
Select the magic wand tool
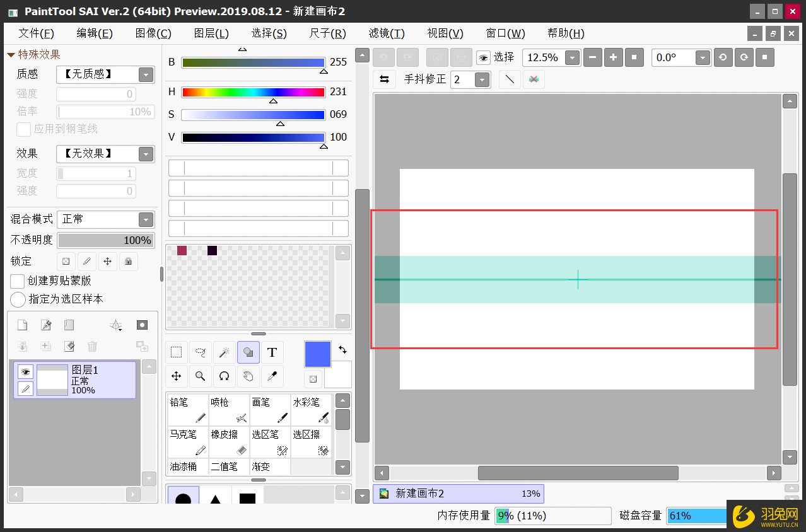point(224,352)
